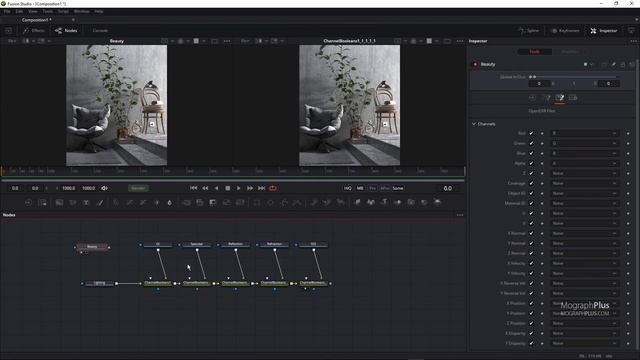
Task: Select the Renderer 3D tool at the toolbar's right end
Action: 437,202
